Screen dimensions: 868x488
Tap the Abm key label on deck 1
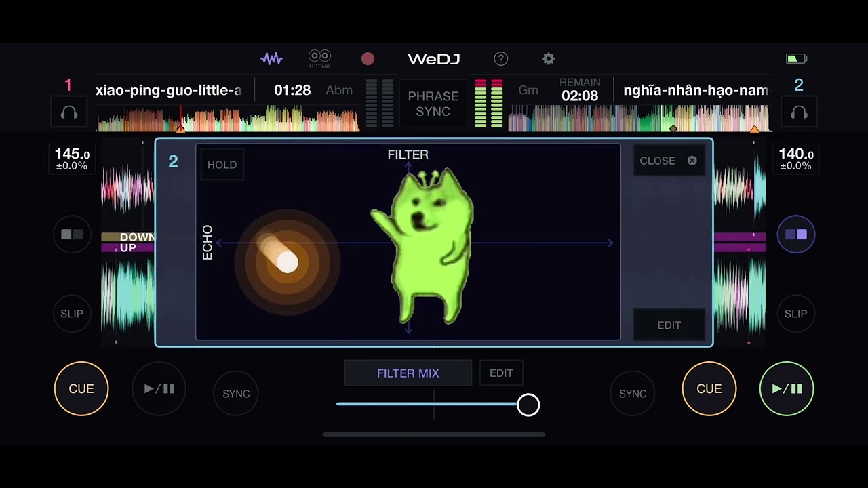point(339,90)
